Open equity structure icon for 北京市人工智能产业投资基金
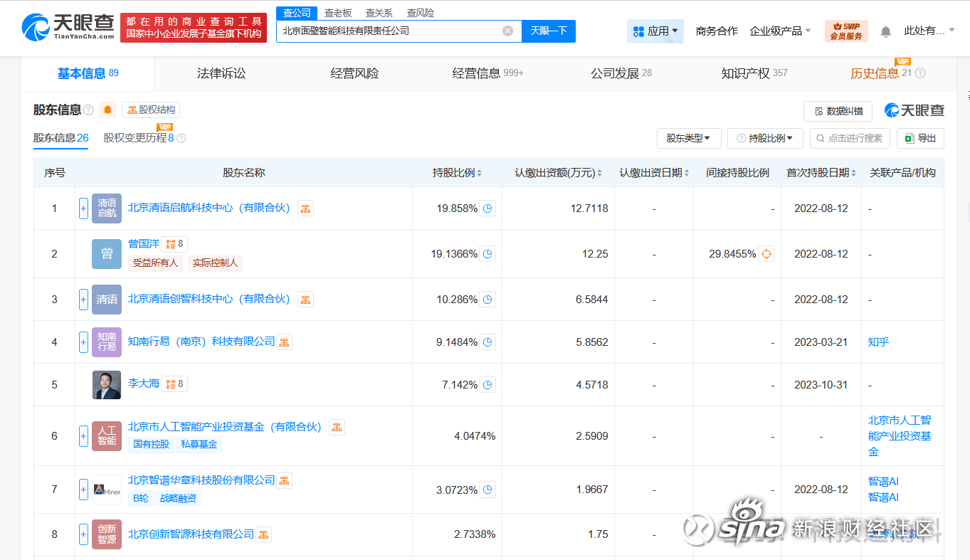Screen dimensions: 970x560 [x=337, y=427]
